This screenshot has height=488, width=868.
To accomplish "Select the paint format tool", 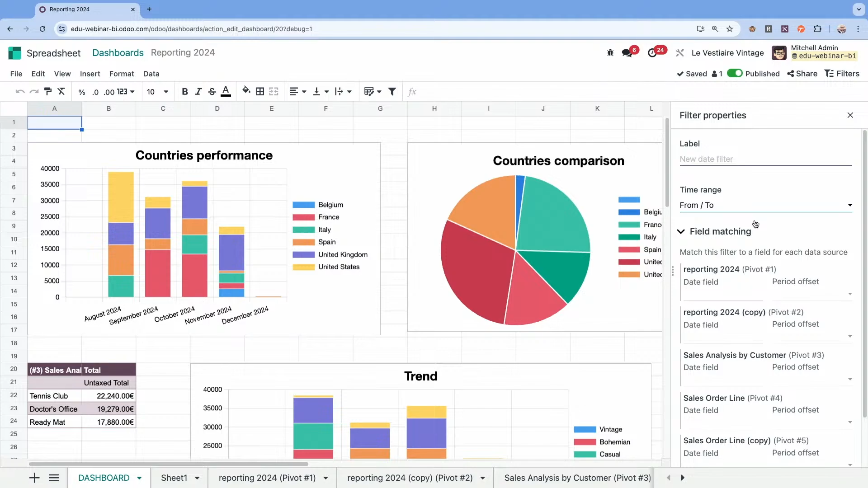I will point(48,91).
